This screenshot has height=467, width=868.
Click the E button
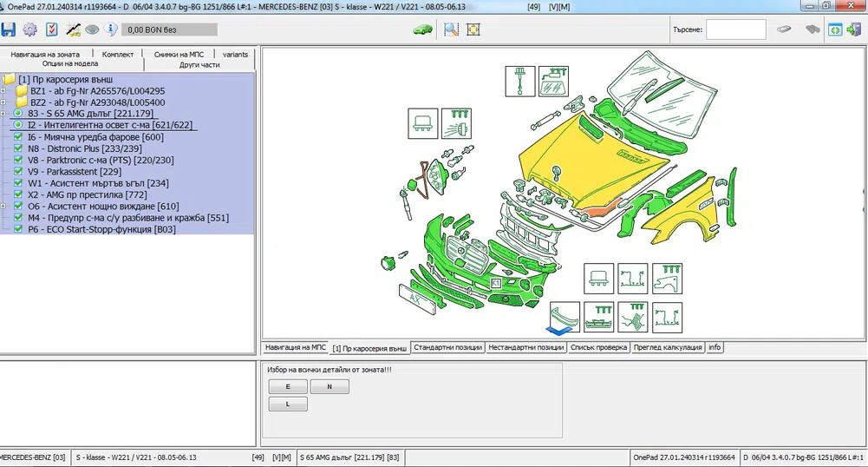288,386
